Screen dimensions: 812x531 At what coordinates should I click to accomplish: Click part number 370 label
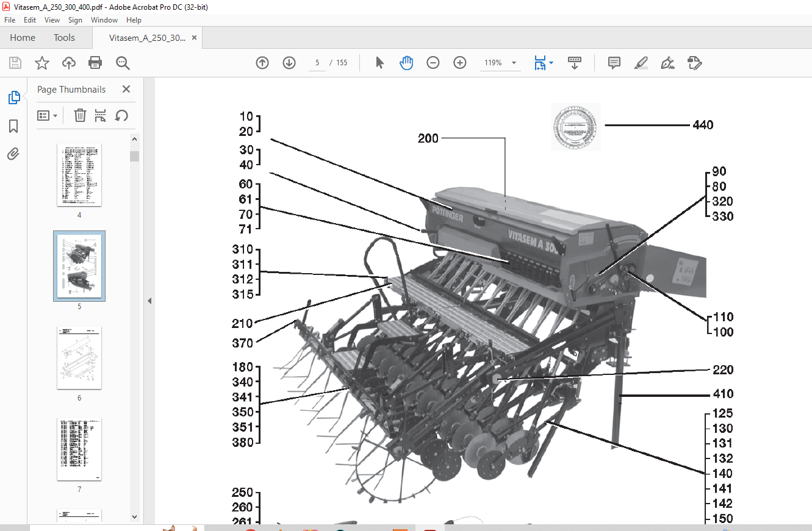(242, 343)
